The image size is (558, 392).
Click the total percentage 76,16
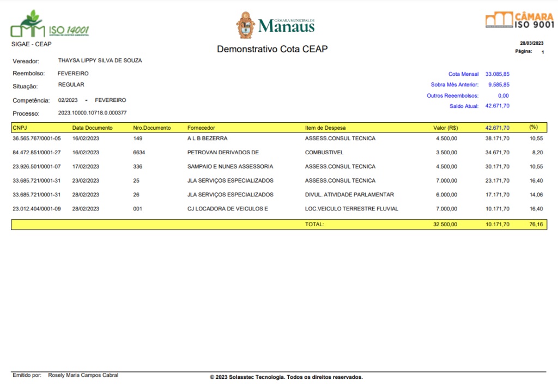tap(536, 225)
